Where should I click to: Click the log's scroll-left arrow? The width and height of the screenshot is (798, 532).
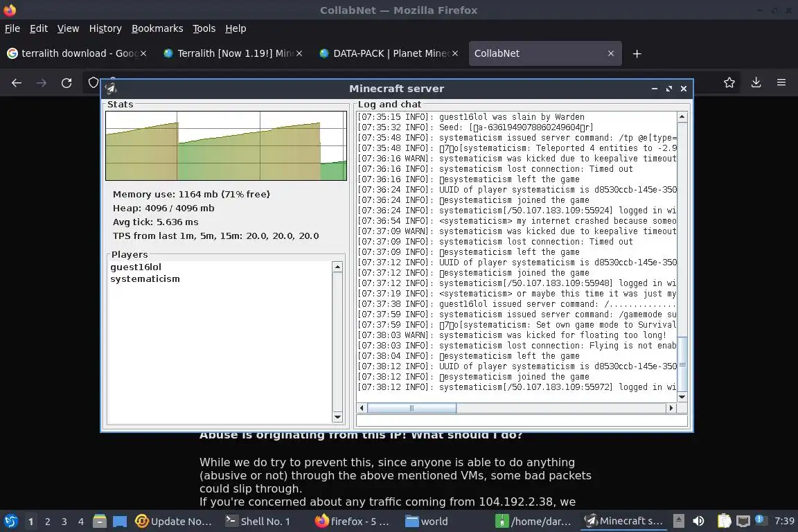click(362, 408)
